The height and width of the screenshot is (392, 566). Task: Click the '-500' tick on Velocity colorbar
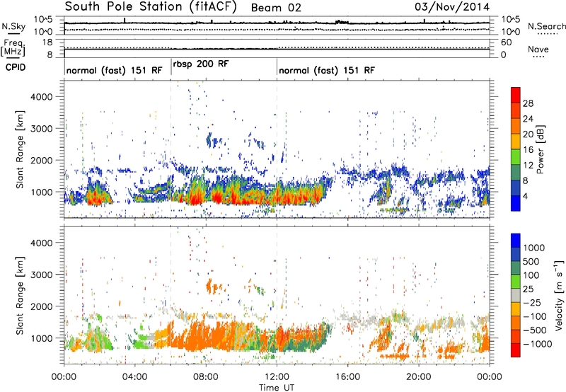[534, 330]
